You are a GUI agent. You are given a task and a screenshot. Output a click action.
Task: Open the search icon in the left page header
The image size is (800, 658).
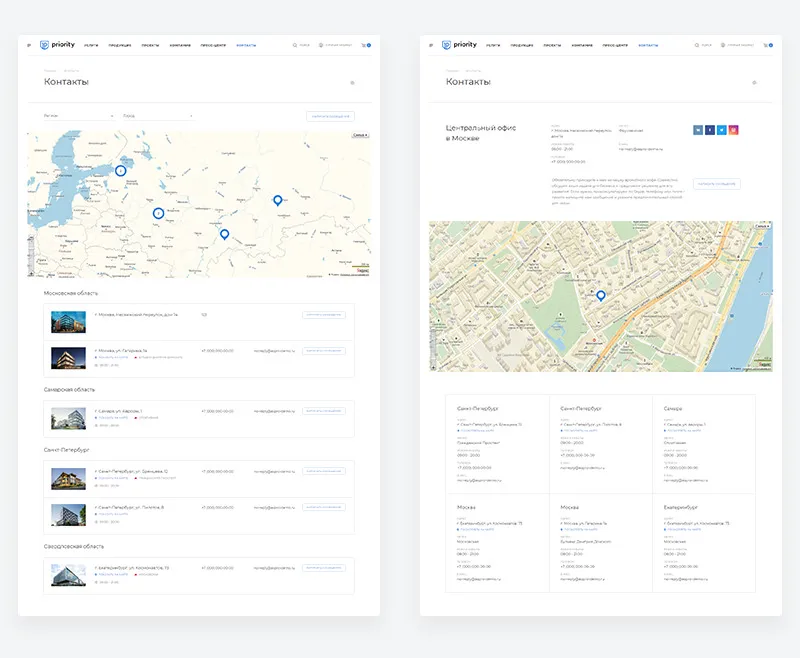tap(296, 45)
